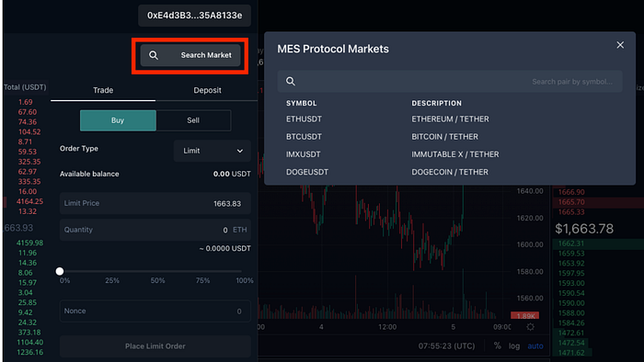Image resolution: width=644 pixels, height=362 pixels.
Task: Select the Buy side toggle
Action: [118, 120]
